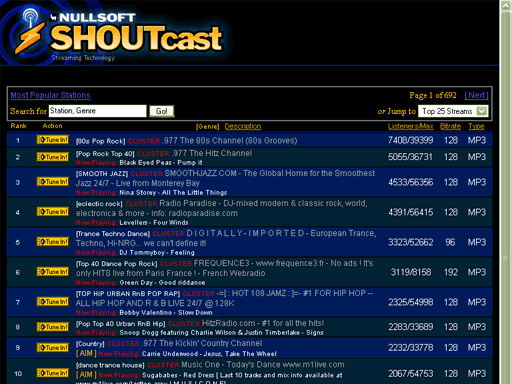The image size is (512, 384).
Task: Select the '[eclectic rock]' genre text
Action: pos(99,204)
